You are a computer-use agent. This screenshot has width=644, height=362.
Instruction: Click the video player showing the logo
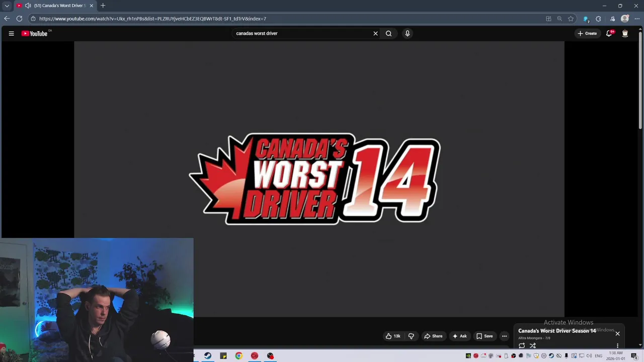point(319,179)
